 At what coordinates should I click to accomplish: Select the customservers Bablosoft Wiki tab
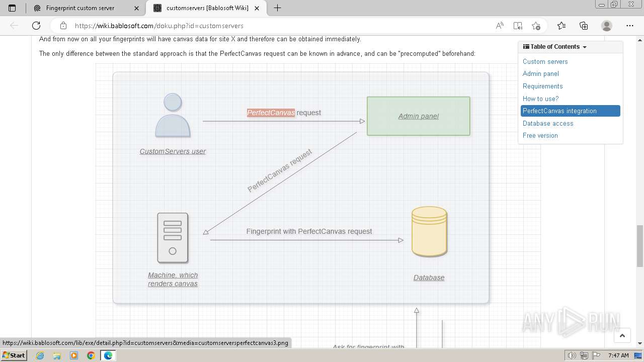207,8
